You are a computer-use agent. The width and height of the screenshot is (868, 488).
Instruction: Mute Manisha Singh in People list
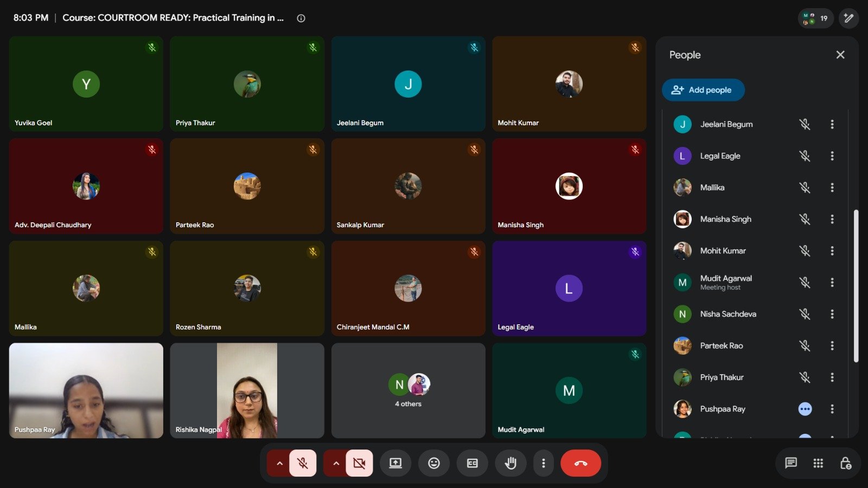click(805, 219)
